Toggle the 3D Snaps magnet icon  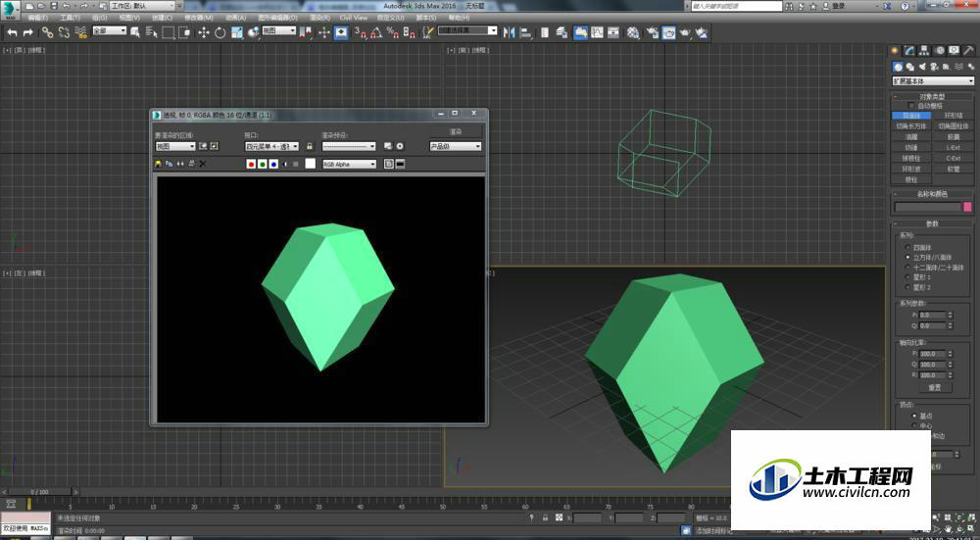[360, 32]
